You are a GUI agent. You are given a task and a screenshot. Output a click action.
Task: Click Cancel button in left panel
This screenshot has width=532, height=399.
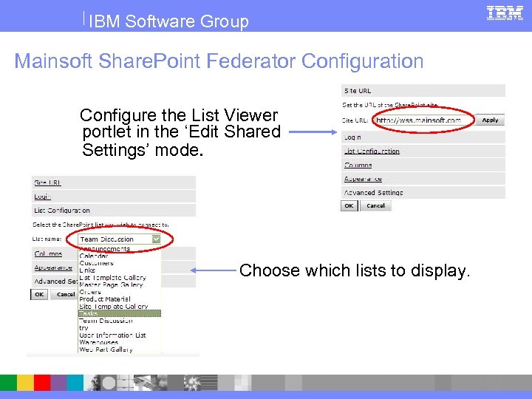(65, 294)
